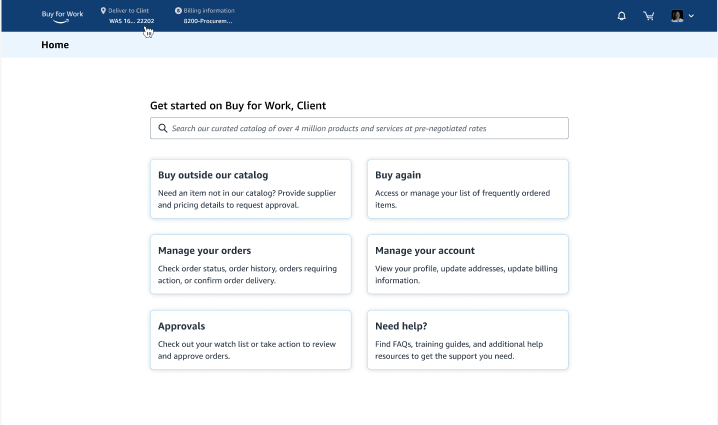Click the Buy for Work logo
The width and height of the screenshot is (718, 425).
62,16
